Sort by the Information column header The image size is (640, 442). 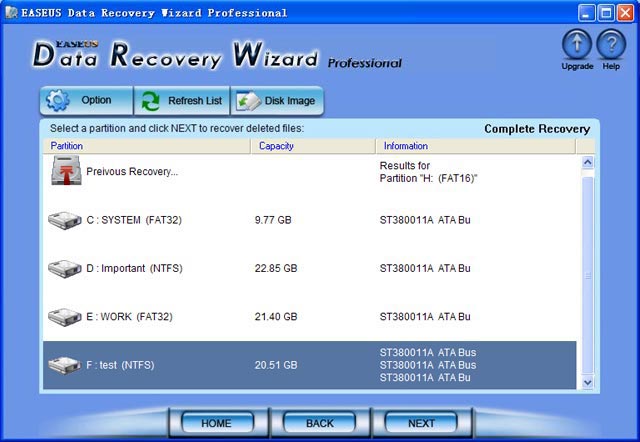coord(476,146)
